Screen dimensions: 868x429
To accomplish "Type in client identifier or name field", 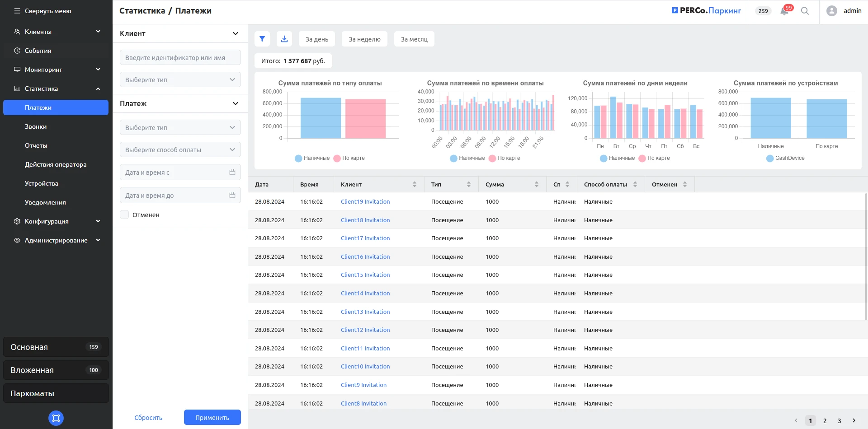I will tap(180, 58).
